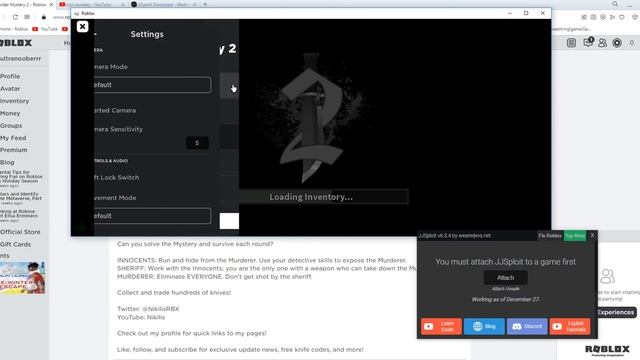Click the ultranooberrr username in sidebar

point(20,58)
